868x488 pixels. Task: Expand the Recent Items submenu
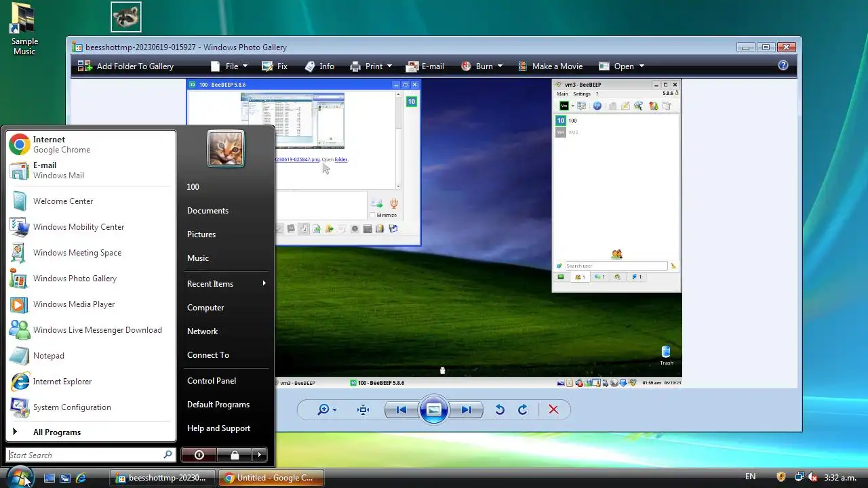(225, 284)
